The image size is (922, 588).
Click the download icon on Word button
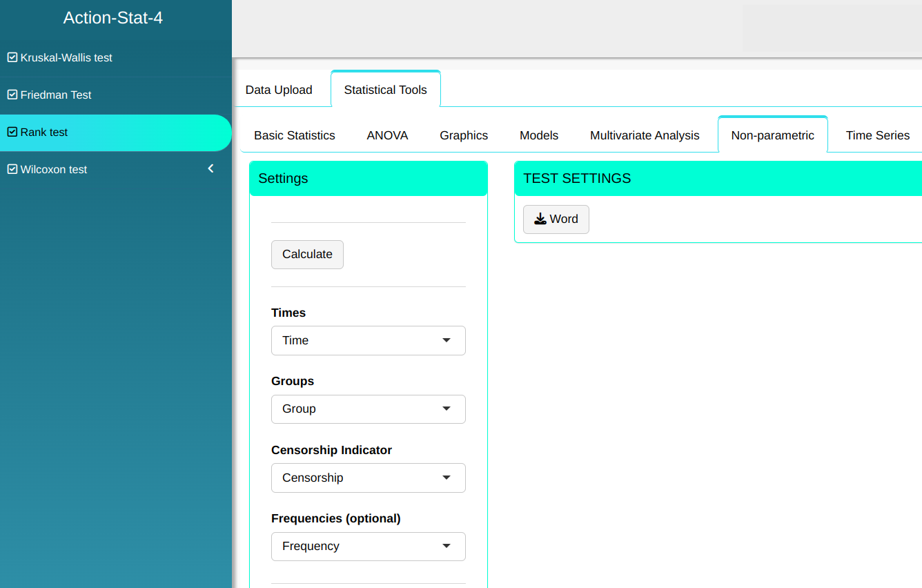(x=540, y=219)
